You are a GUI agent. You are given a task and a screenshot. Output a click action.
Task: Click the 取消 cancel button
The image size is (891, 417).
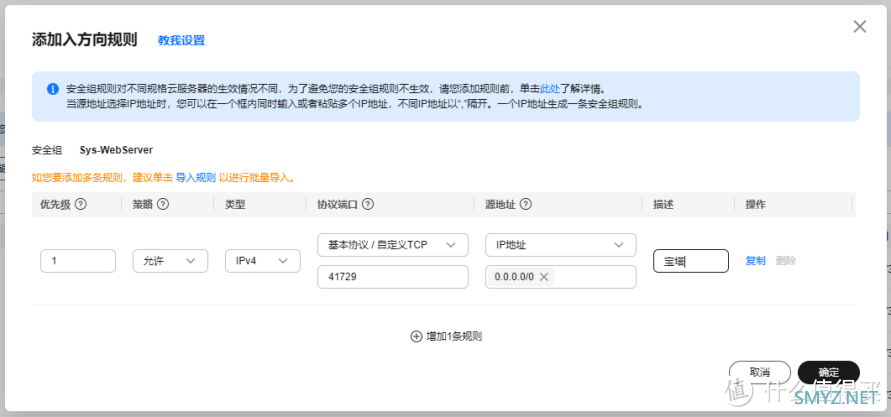[x=760, y=373]
